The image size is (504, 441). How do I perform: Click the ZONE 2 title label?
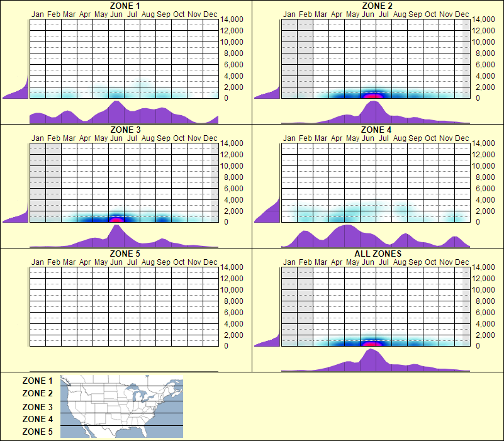[376, 6]
